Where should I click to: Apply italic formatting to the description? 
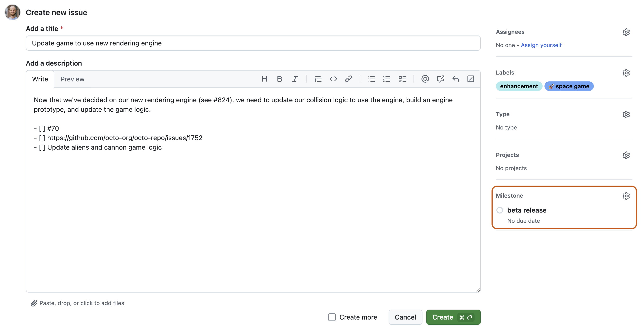295,79
